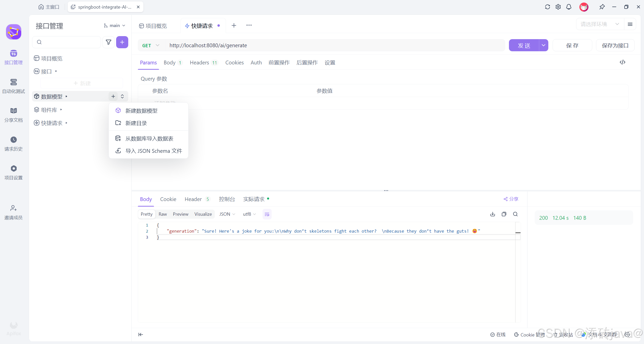Click the filter funnel icon
Image resolution: width=644 pixels, height=344 pixels.
coord(108,42)
